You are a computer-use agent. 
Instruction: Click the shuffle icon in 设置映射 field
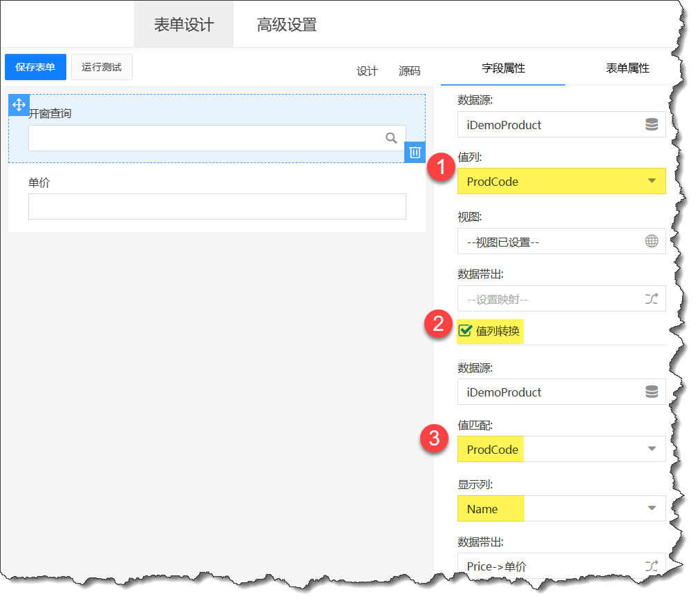(x=651, y=299)
